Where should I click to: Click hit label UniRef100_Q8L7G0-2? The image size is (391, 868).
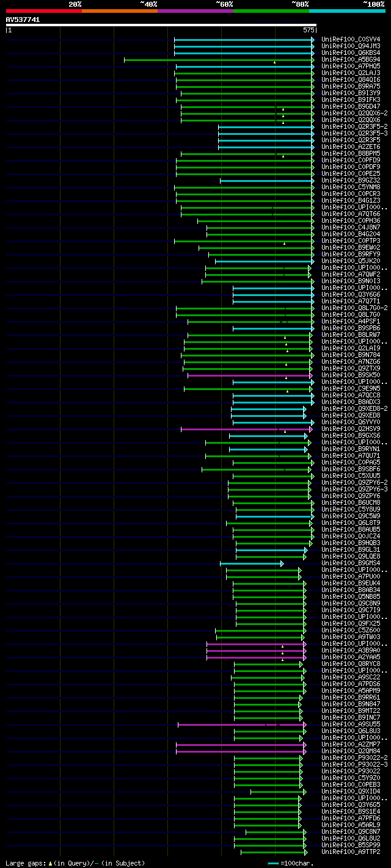(x=356, y=308)
